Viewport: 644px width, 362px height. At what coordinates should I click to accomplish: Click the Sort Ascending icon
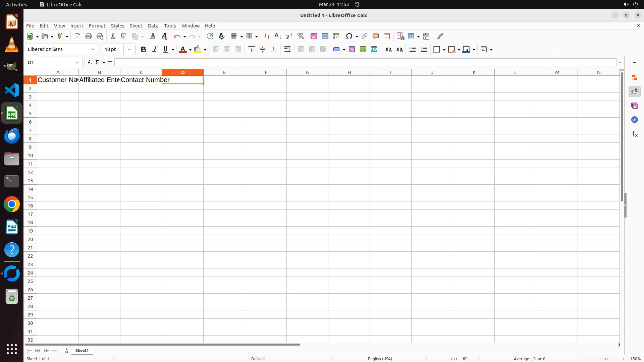[278, 36]
